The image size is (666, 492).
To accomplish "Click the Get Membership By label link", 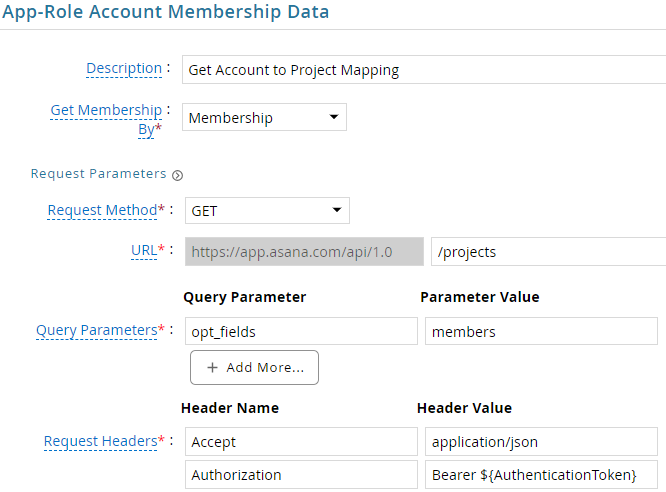I will [x=106, y=119].
